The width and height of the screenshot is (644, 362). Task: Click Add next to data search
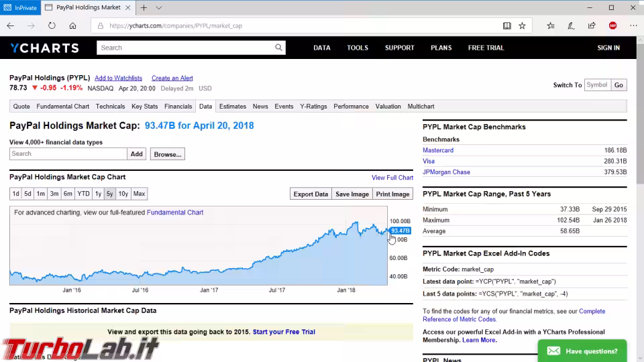[136, 154]
